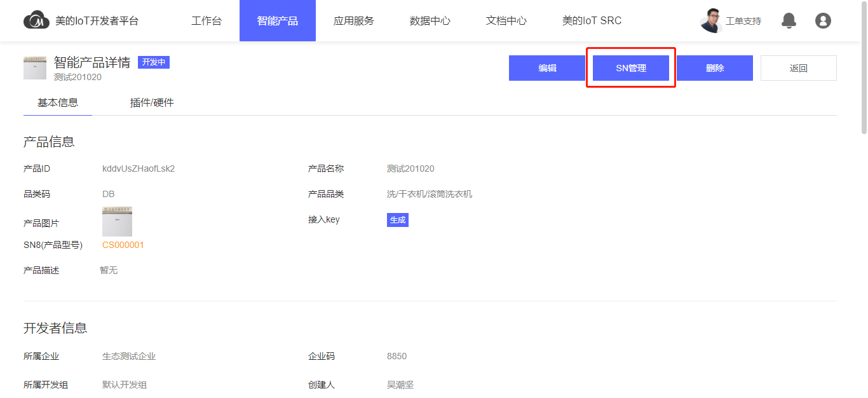This screenshot has width=868, height=398.
Task: Open SN管理
Action: click(x=631, y=68)
